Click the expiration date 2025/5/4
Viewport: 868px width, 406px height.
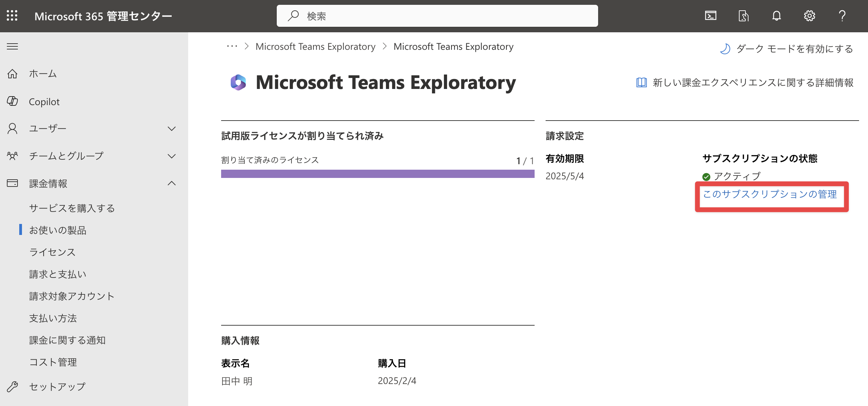tap(565, 176)
